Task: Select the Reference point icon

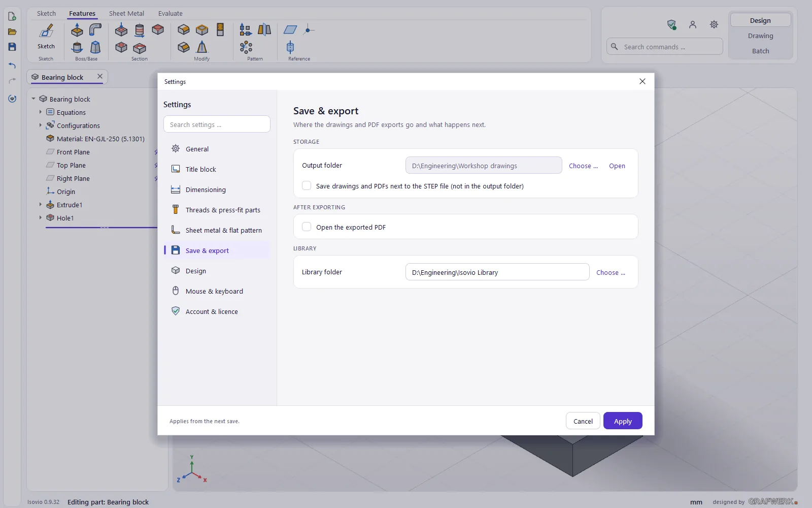Action: pos(309,30)
